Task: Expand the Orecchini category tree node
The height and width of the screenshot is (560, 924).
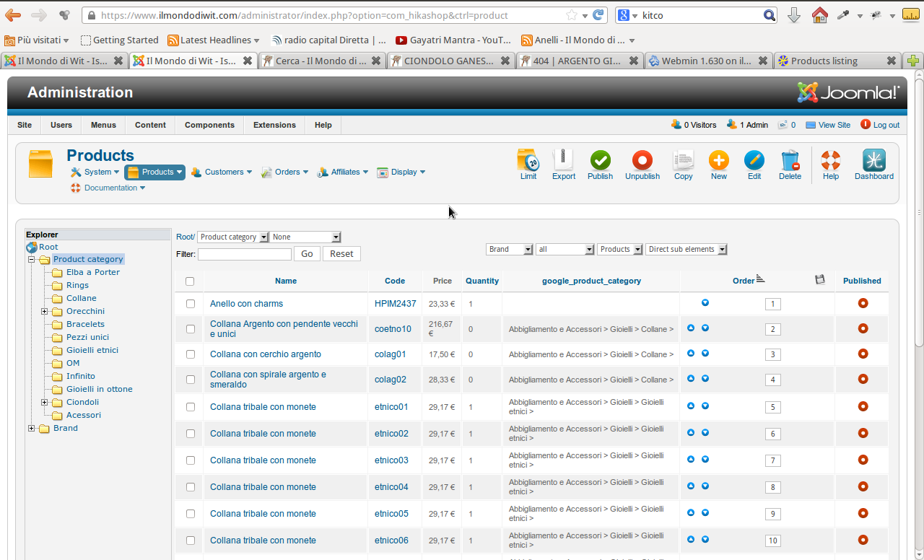Action: click(45, 312)
